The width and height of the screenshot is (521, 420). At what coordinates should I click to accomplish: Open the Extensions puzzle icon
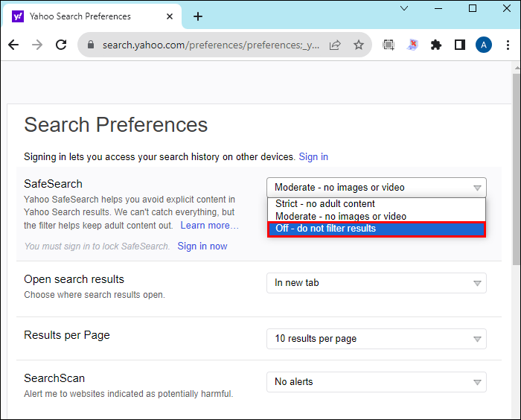[x=436, y=45]
